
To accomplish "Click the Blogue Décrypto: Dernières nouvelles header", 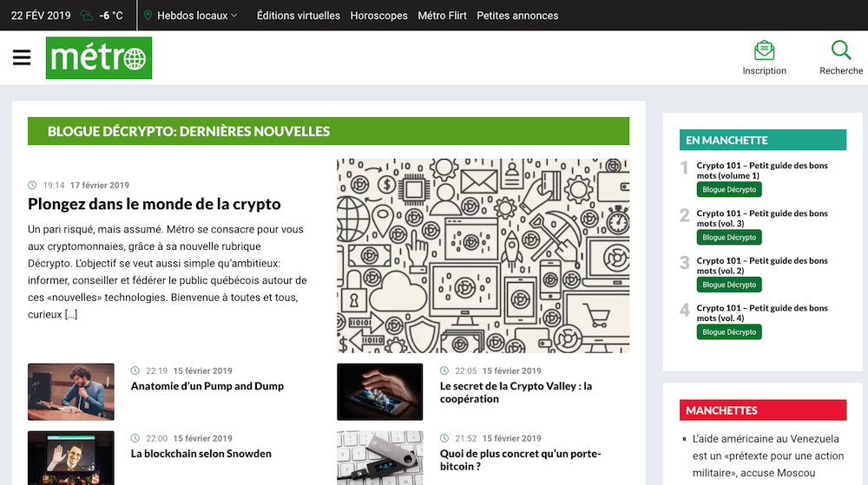I will tap(328, 131).
